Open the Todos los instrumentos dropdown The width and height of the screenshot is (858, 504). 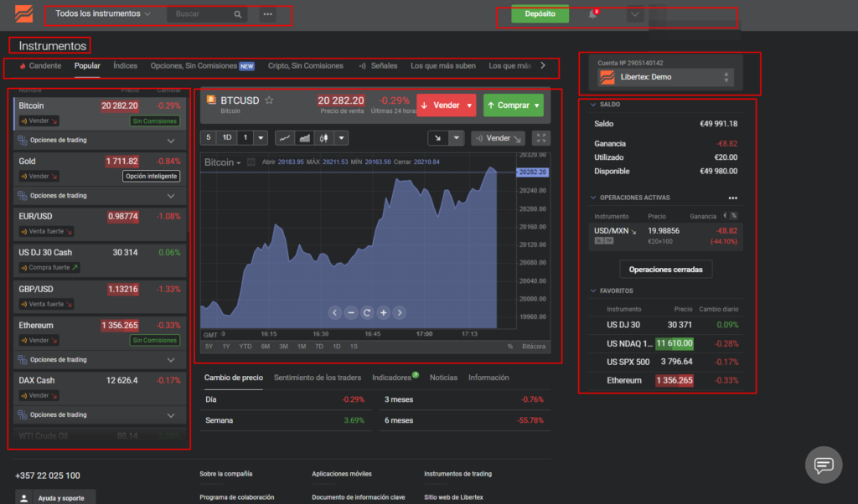coord(102,13)
